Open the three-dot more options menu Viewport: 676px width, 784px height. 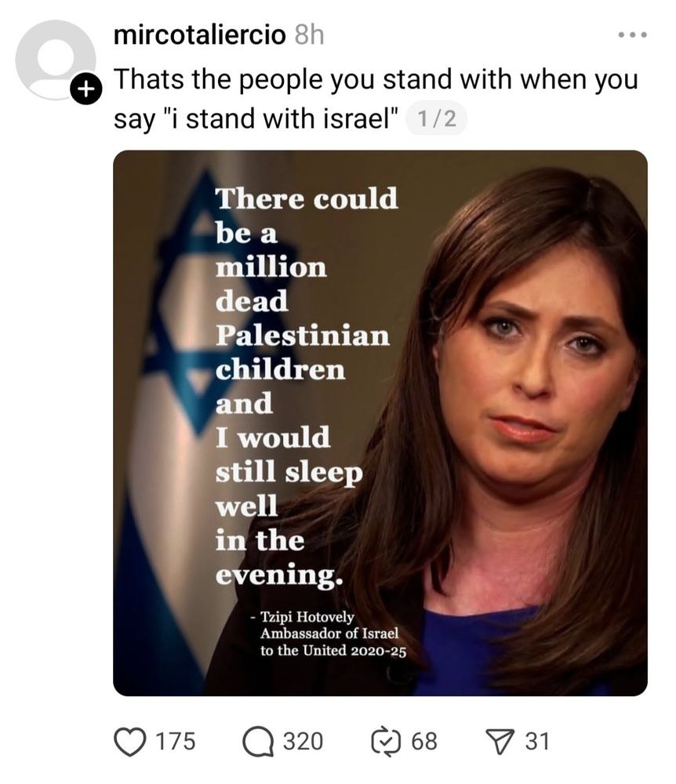(633, 34)
